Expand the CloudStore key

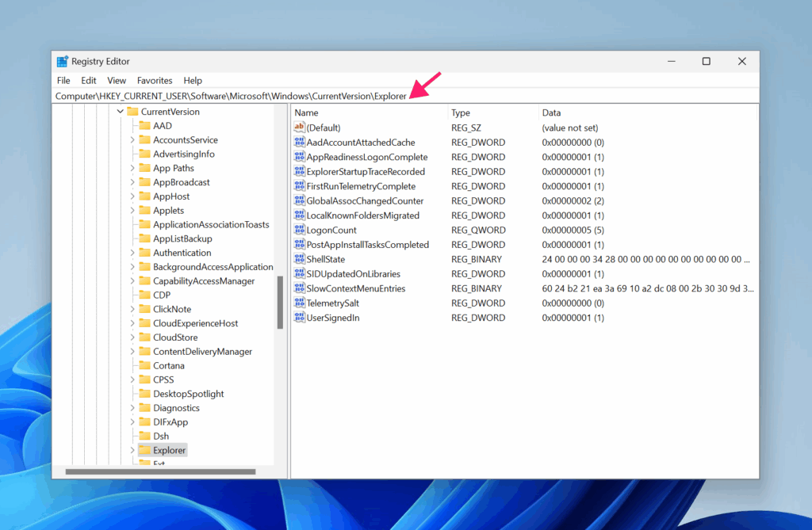pos(132,337)
